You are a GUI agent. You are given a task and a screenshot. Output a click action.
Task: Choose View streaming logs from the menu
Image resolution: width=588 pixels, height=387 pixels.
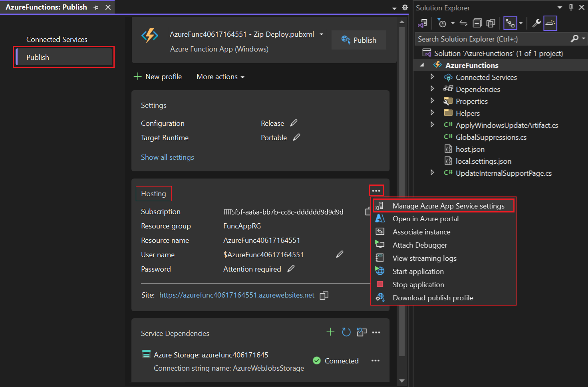pyautogui.click(x=424, y=258)
